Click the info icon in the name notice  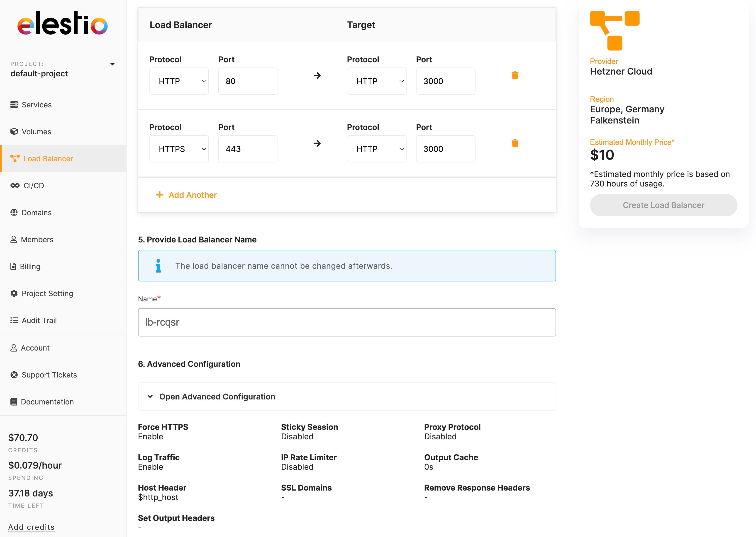[x=159, y=266]
